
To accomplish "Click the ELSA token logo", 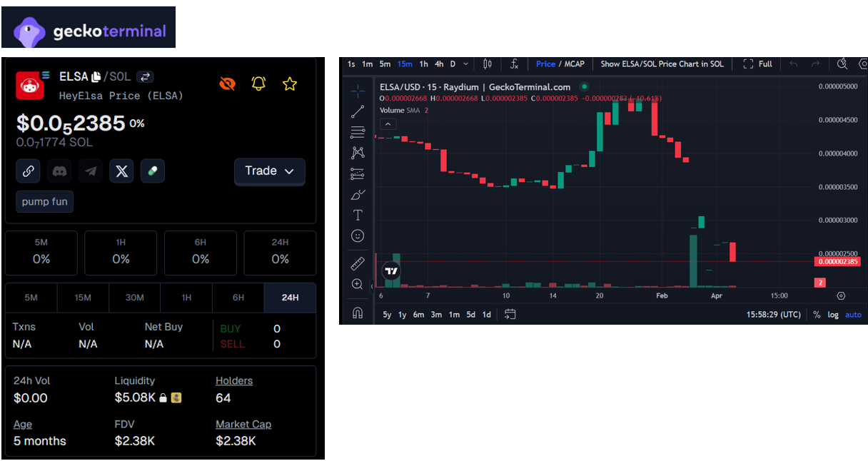I will click(30, 85).
